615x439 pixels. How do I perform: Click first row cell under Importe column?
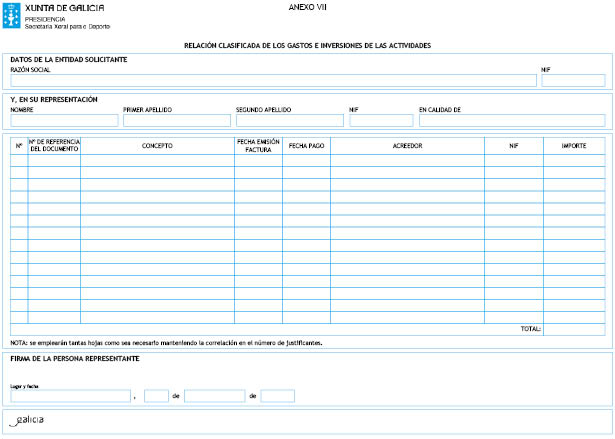(x=574, y=160)
